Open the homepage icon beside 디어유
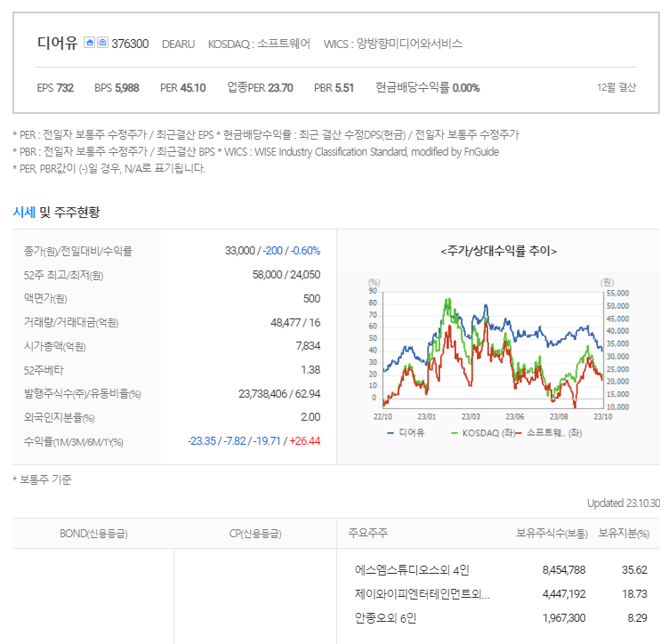Viewport: 668px width, 644px height. click(89, 43)
